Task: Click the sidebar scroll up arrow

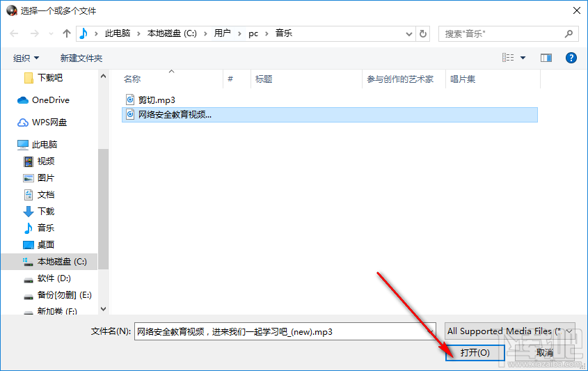Action: point(104,76)
